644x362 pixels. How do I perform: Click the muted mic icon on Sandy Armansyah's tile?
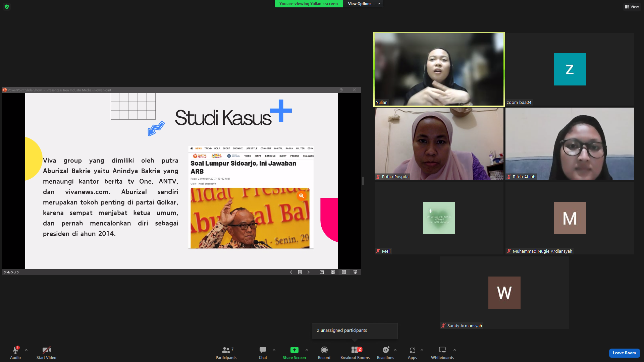tap(443, 325)
